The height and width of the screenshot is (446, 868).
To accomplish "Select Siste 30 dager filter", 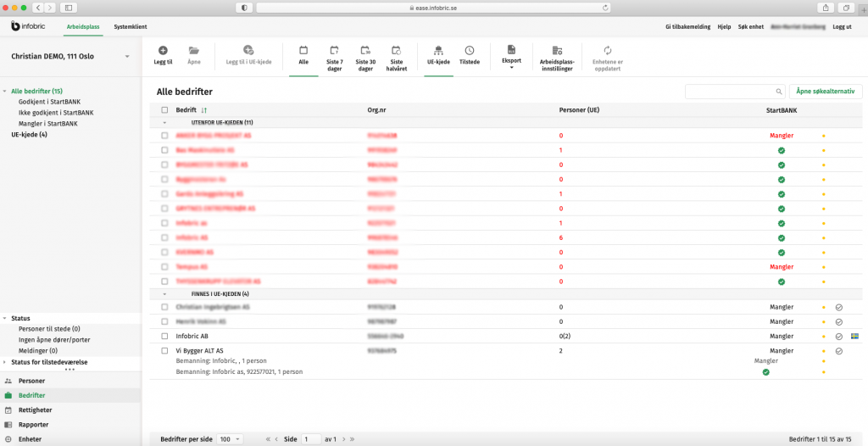I will (364, 50).
